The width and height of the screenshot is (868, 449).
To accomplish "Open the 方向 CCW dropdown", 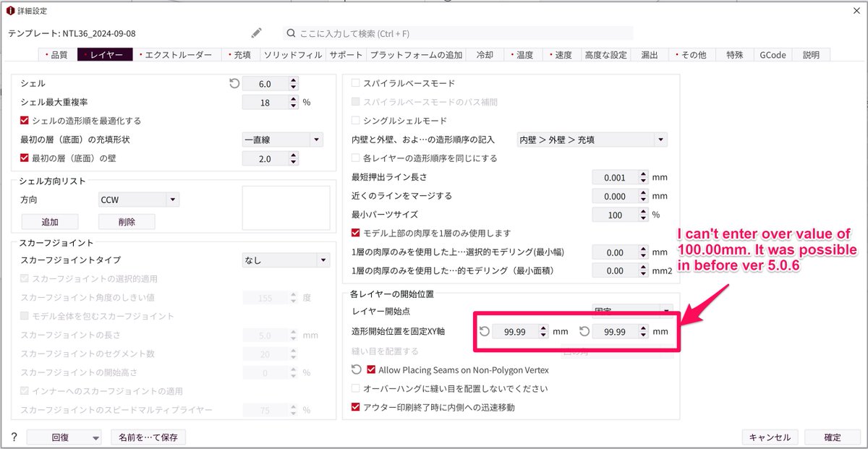I will click(x=139, y=200).
